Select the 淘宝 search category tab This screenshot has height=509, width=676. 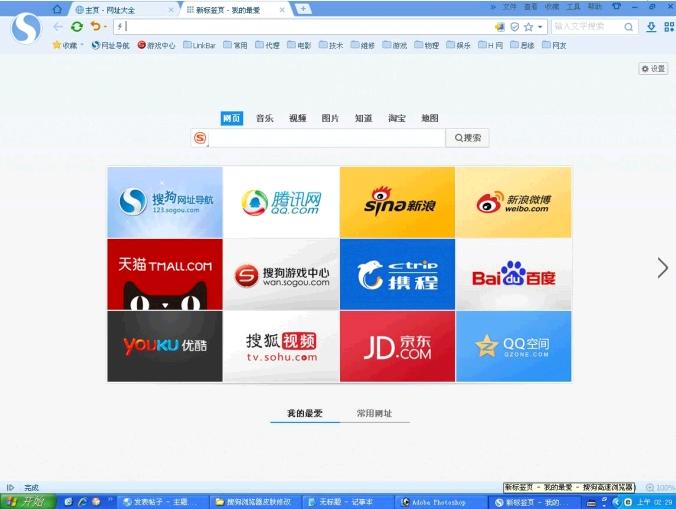pyautogui.click(x=397, y=118)
